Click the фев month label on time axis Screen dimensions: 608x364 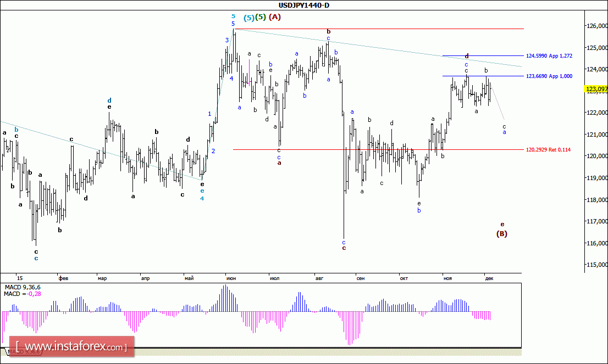pyautogui.click(x=63, y=278)
